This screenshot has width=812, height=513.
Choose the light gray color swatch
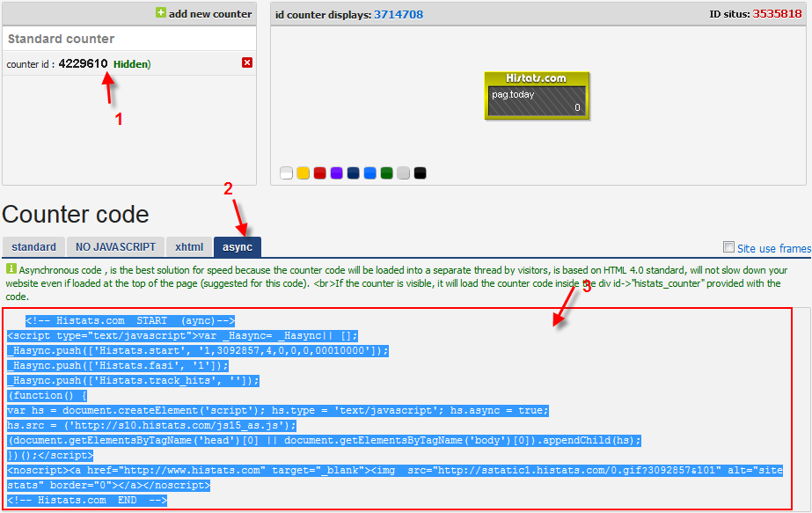[404, 173]
